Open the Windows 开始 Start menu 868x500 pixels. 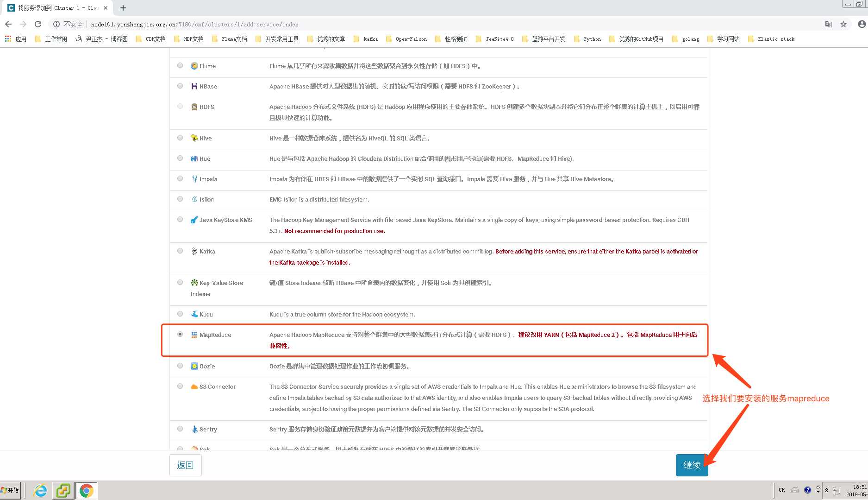coord(10,490)
